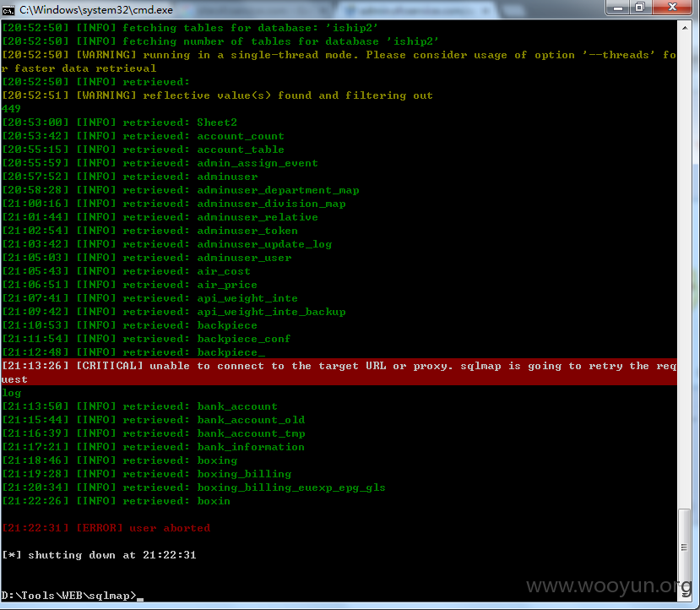The width and height of the screenshot is (700, 610).
Task: Open the cmd.exe system menu icon
Action: pos(8,10)
